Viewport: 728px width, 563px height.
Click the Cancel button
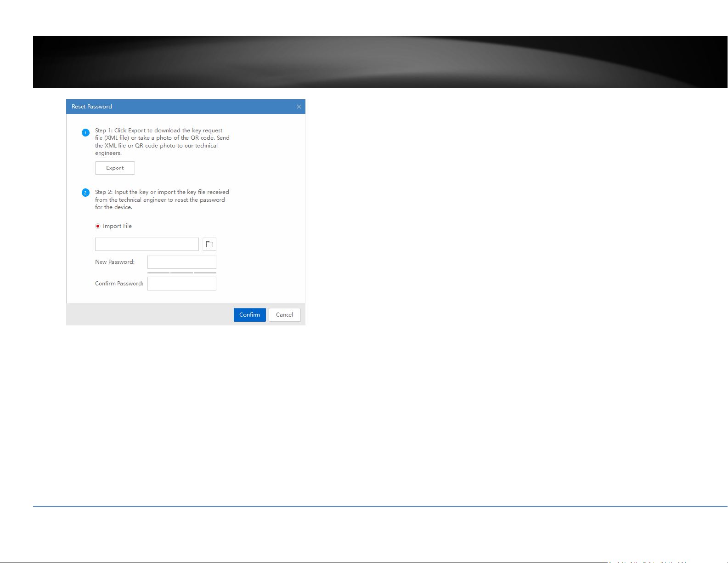coord(285,315)
